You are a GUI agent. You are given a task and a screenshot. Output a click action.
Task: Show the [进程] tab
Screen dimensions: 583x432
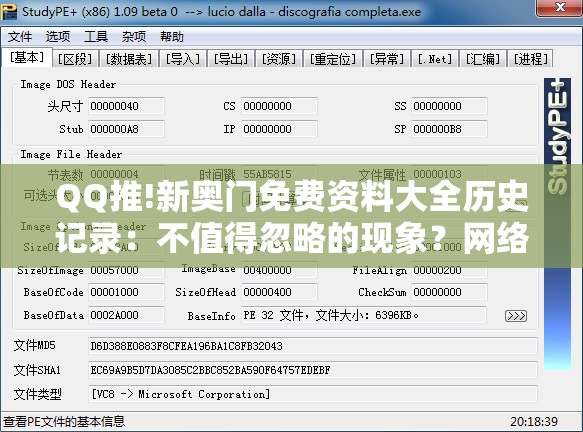[x=531, y=59]
